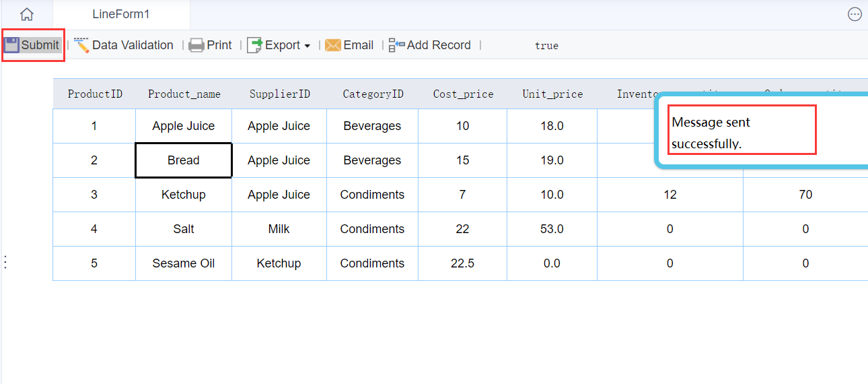Click unit price 18.0

(x=552, y=126)
